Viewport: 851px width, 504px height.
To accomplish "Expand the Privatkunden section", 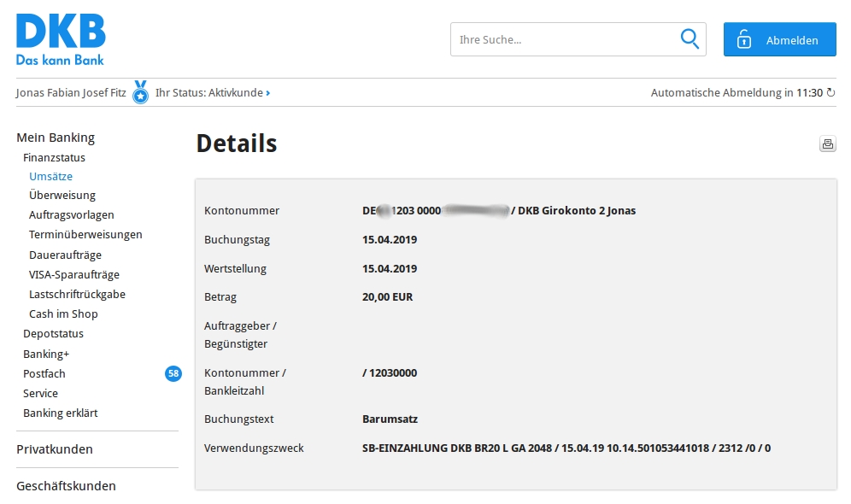I will click(x=55, y=449).
